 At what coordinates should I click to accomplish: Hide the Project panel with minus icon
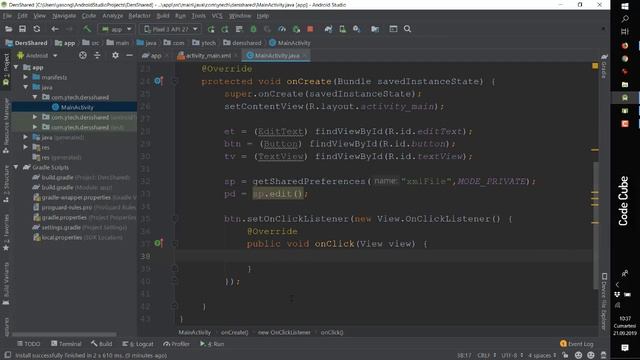pos(129,56)
